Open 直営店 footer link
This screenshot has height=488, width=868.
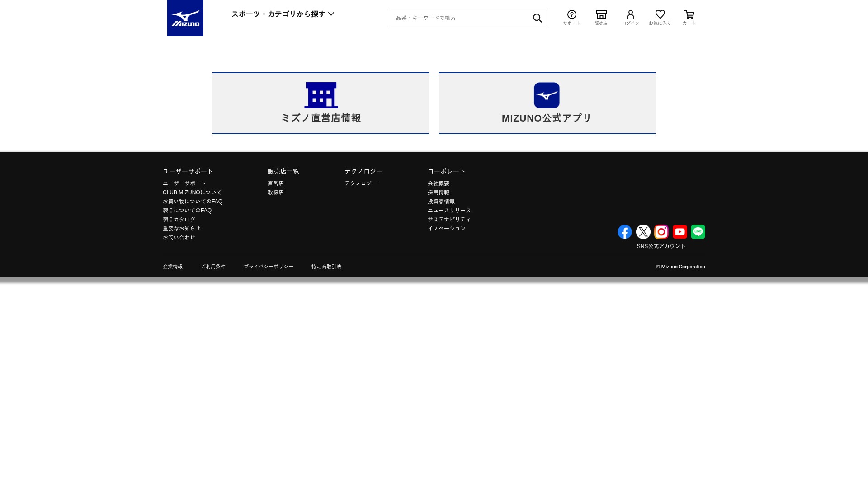[x=276, y=183]
